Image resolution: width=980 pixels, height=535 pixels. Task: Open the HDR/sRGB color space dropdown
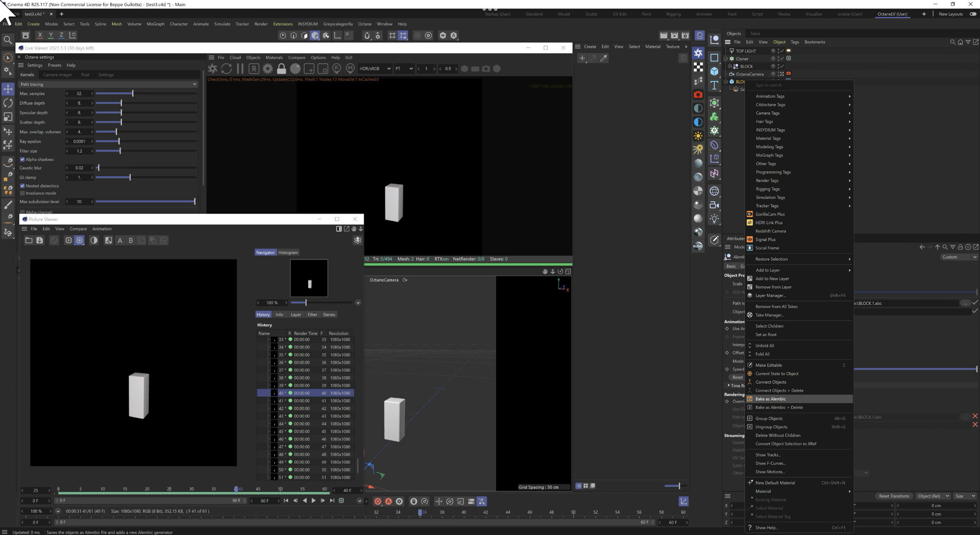[x=375, y=69]
